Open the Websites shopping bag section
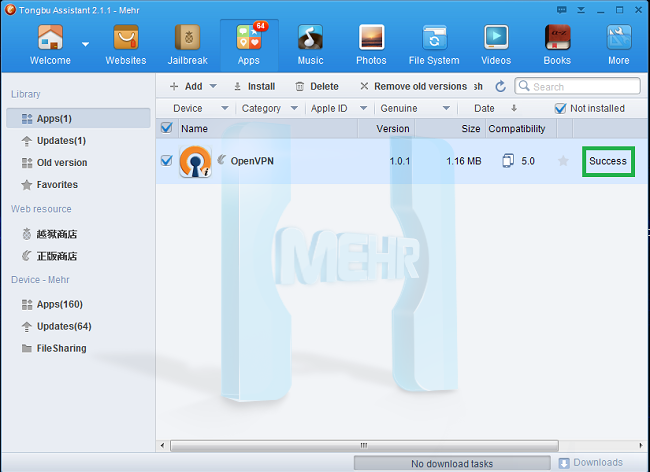The image size is (650, 472). point(126,44)
